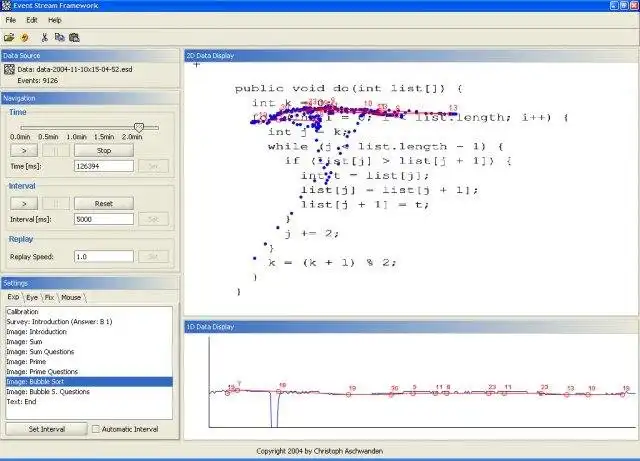The image size is (640, 461).
Task: Select Image: Sum Questions list entry
Action: (x=89, y=352)
